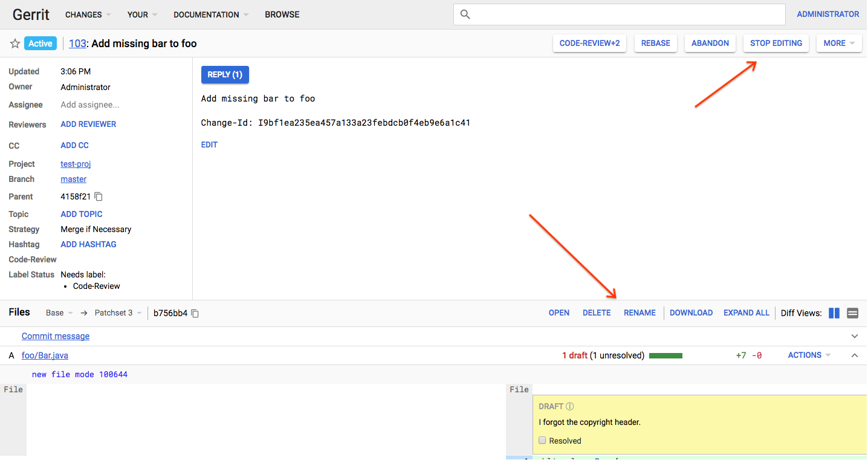The height and width of the screenshot is (460, 868).
Task: Click the search magnifier icon
Action: (465, 15)
